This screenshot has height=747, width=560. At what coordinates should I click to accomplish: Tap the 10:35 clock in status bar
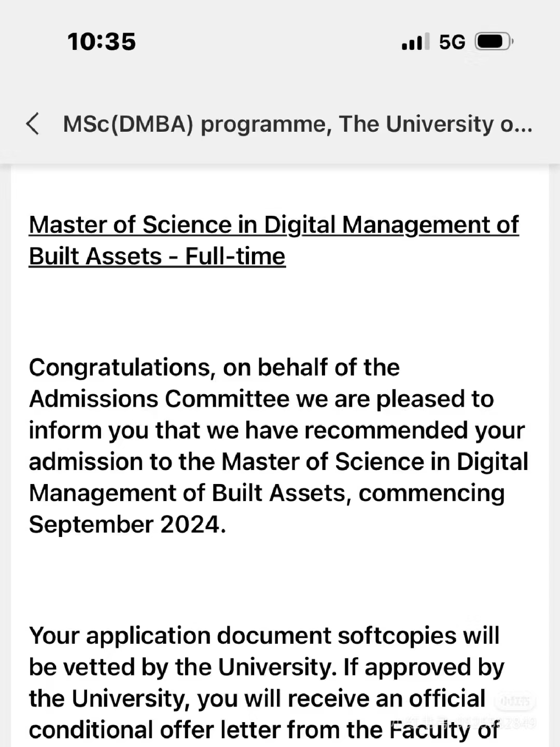pos(102,41)
